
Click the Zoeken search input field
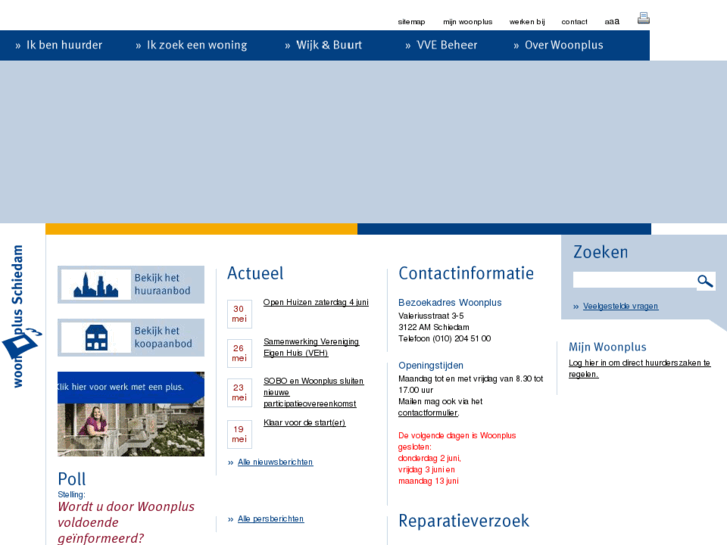pos(634,281)
